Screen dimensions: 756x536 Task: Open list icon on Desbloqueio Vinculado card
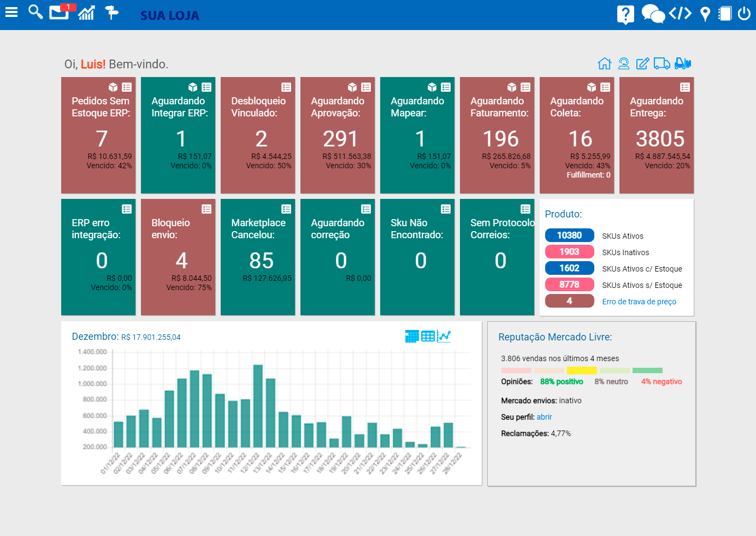(286, 87)
